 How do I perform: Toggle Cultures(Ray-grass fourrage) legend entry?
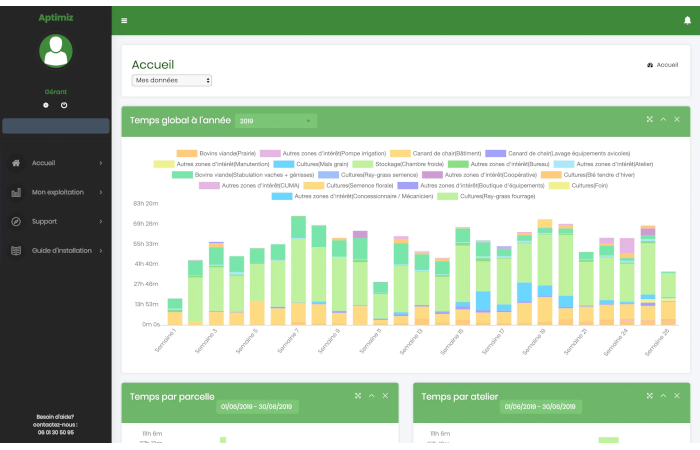click(486, 196)
